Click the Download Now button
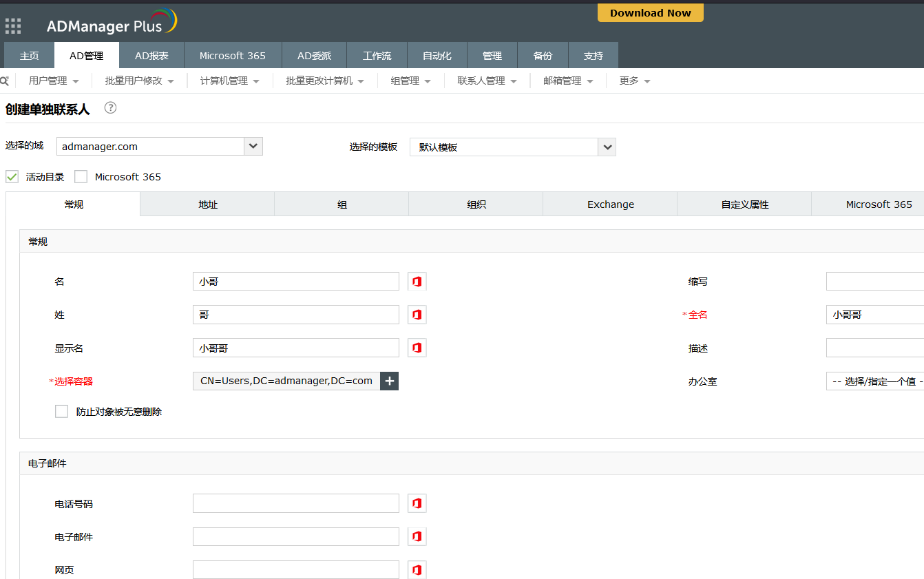 pos(650,13)
